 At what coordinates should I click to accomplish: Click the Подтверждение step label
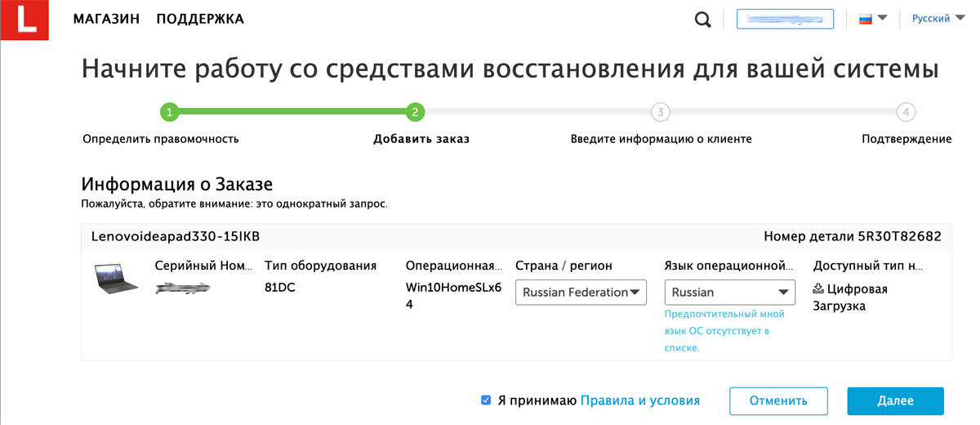point(906,139)
